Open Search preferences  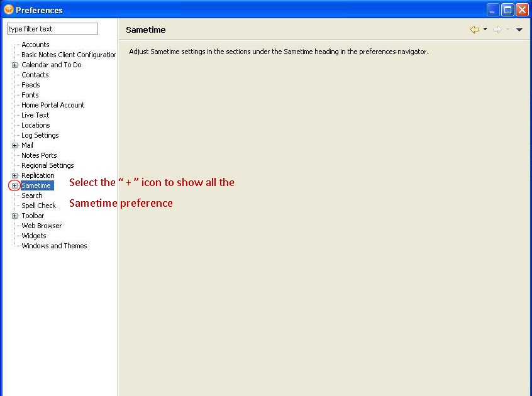point(32,195)
